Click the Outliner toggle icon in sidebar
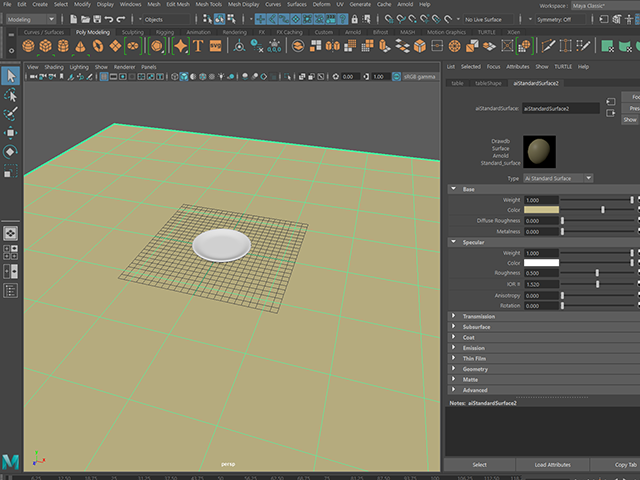Image resolution: width=640 pixels, height=480 pixels. [x=11, y=291]
